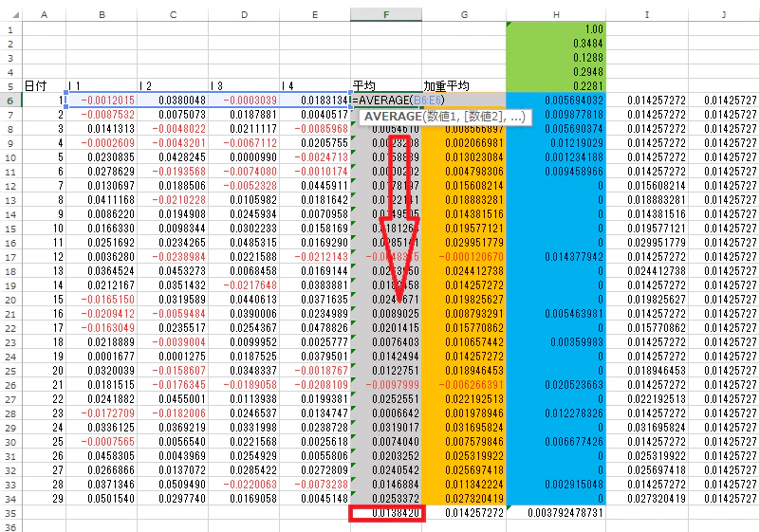
Task: Click green cell with value 1.00
Action: click(x=556, y=29)
